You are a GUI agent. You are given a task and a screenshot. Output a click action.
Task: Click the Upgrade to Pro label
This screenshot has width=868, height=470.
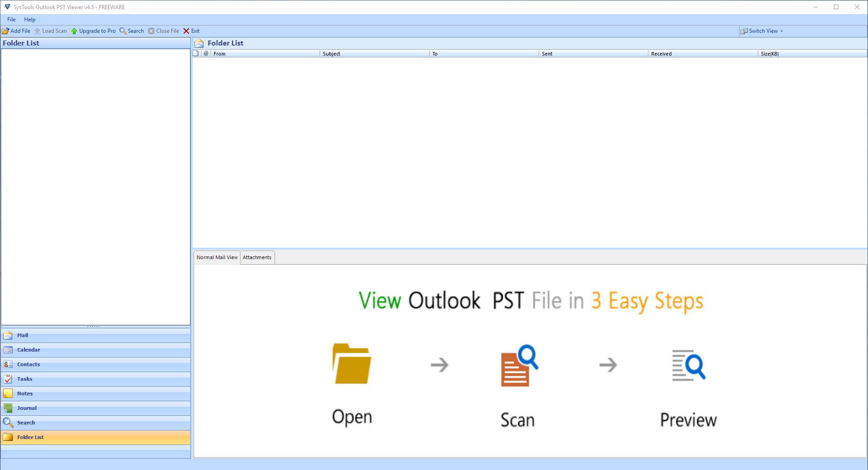click(97, 31)
